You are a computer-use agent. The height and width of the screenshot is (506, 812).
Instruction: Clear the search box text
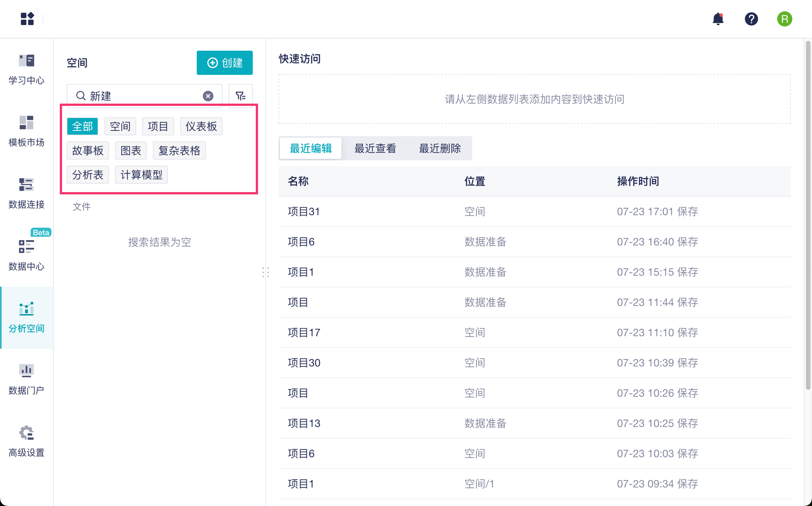[x=208, y=96]
